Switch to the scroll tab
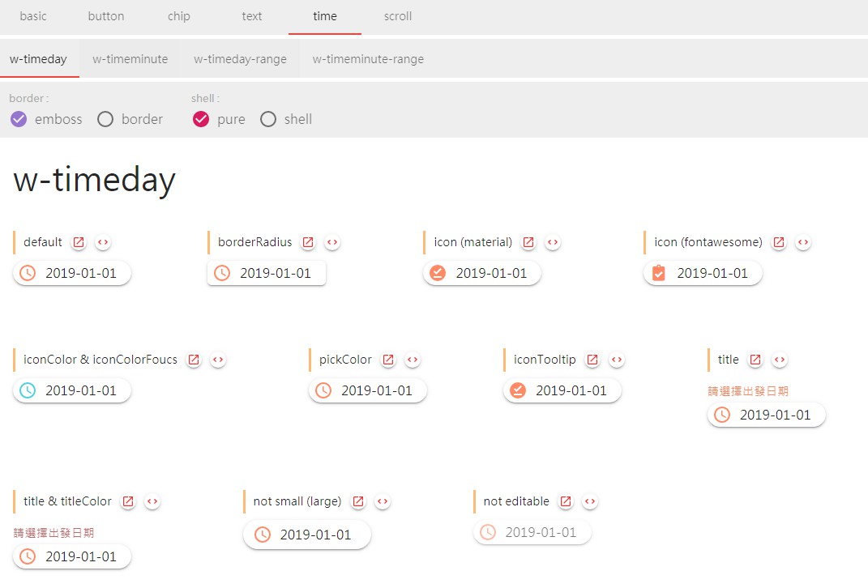Screen dimensions: 868x588 pyautogui.click(x=397, y=16)
